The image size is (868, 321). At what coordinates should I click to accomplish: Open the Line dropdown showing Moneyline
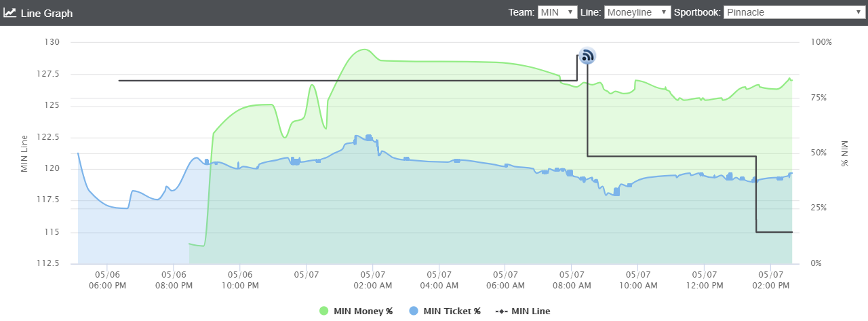[x=637, y=12]
